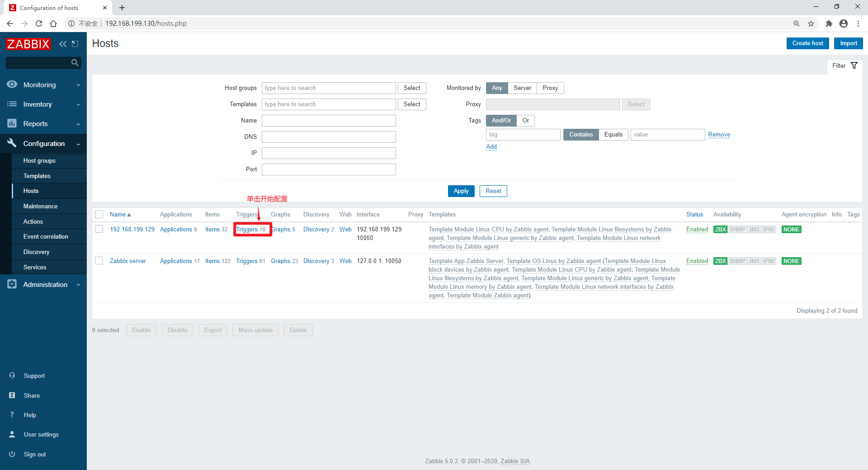Screen dimensions: 868x470
Task: Click the Help question mark icon
Action: pyautogui.click(x=12, y=415)
